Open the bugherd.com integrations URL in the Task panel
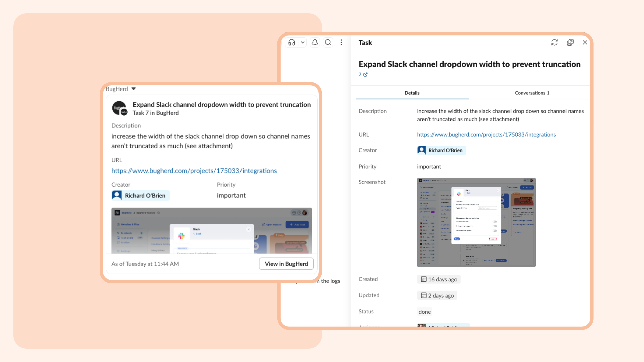The width and height of the screenshot is (644, 362). click(x=486, y=134)
